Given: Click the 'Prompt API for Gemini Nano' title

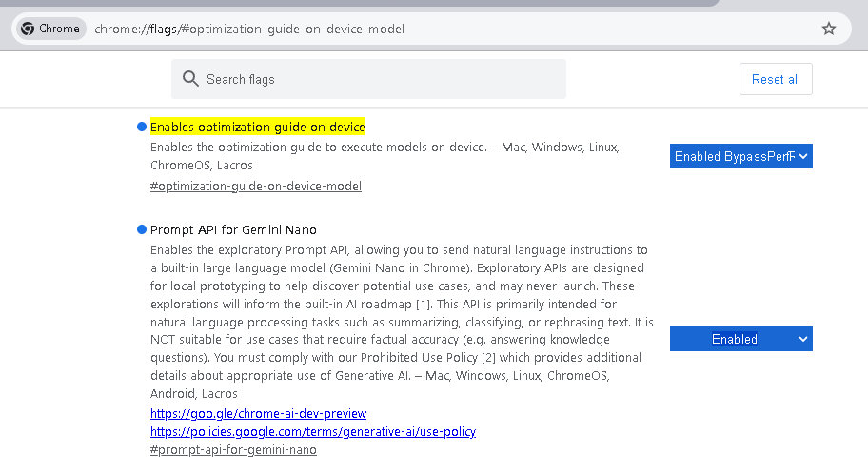Looking at the screenshot, I should pyautogui.click(x=233, y=229).
